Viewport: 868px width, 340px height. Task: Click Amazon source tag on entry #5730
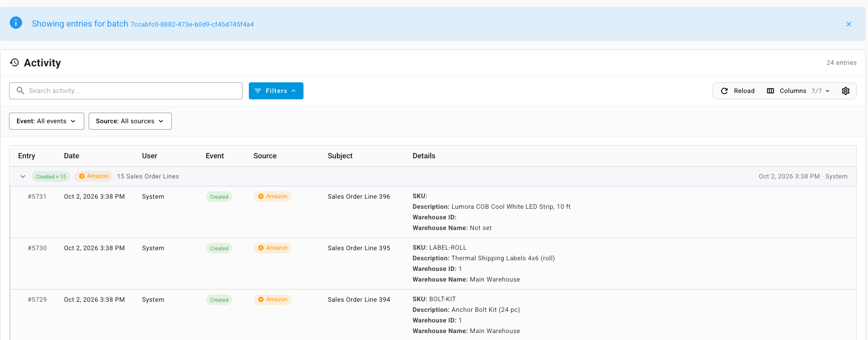273,248
